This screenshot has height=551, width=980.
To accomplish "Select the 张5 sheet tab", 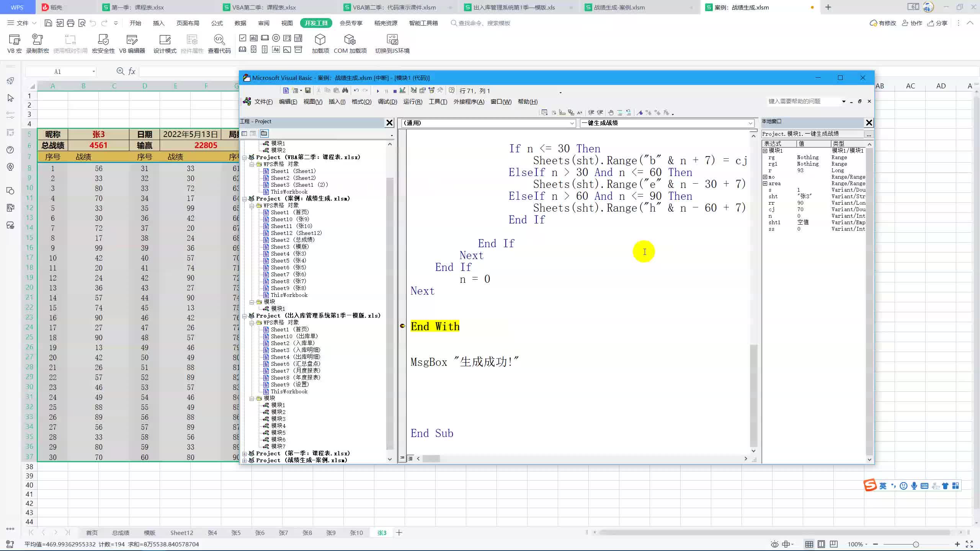I will pyautogui.click(x=236, y=532).
